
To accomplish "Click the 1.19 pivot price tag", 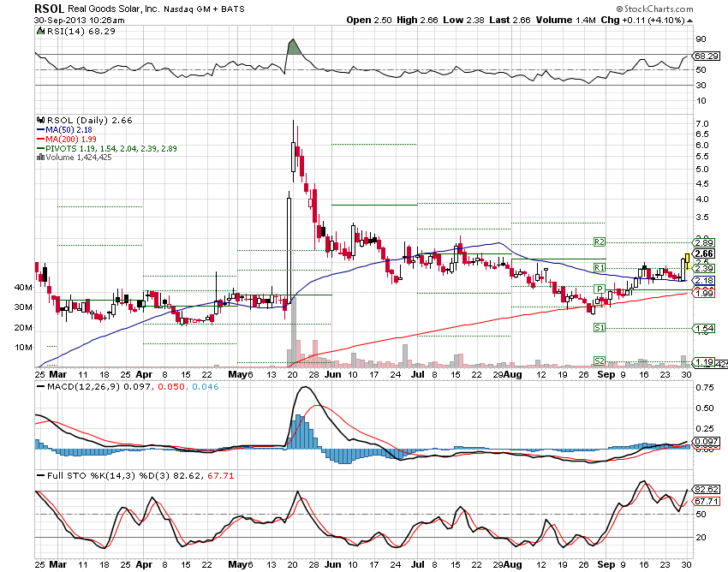I will 704,361.
